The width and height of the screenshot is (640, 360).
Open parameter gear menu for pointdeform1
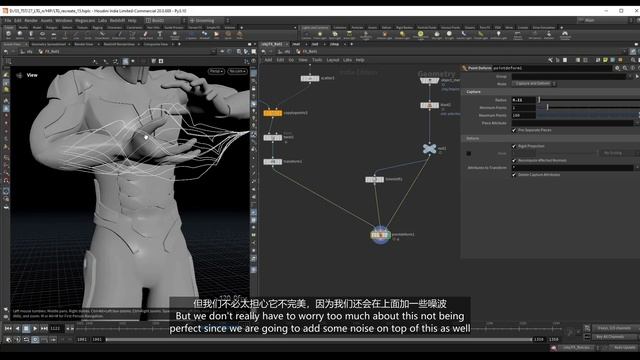618,68
